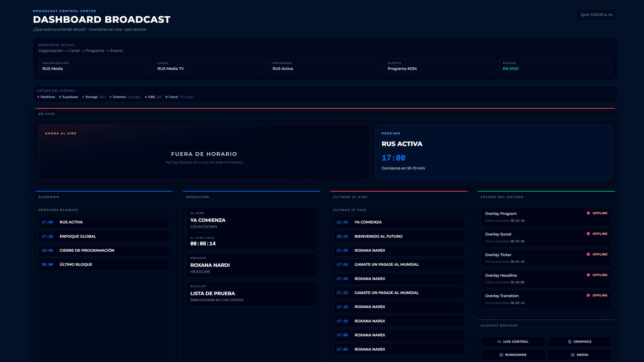Click the 17:12 ROXANA NARDI take row
Image resolution: width=644 pixels, height=362 pixels.
(399, 307)
